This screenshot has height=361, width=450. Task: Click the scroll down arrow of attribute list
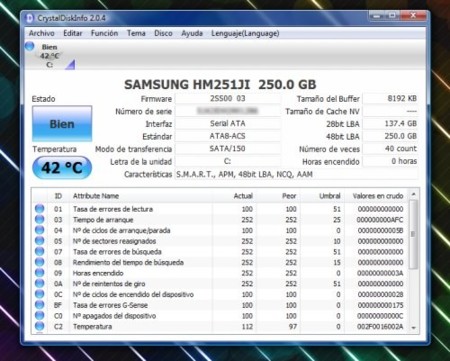[x=413, y=328]
